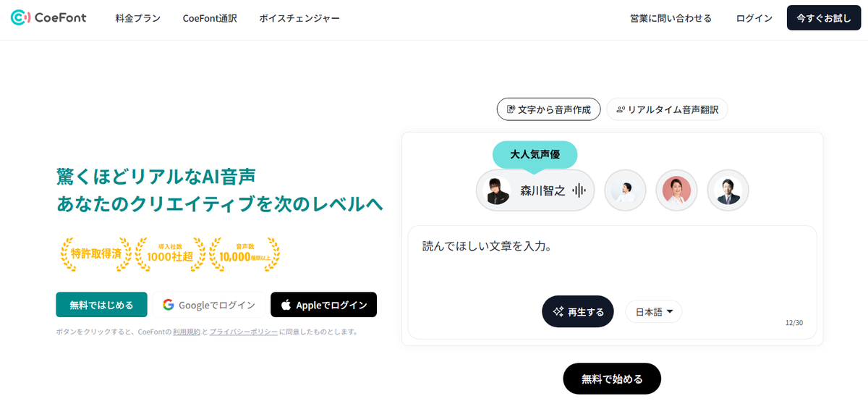The image size is (868, 404).
Task: Click Googleでログイン button
Action: pos(209,305)
